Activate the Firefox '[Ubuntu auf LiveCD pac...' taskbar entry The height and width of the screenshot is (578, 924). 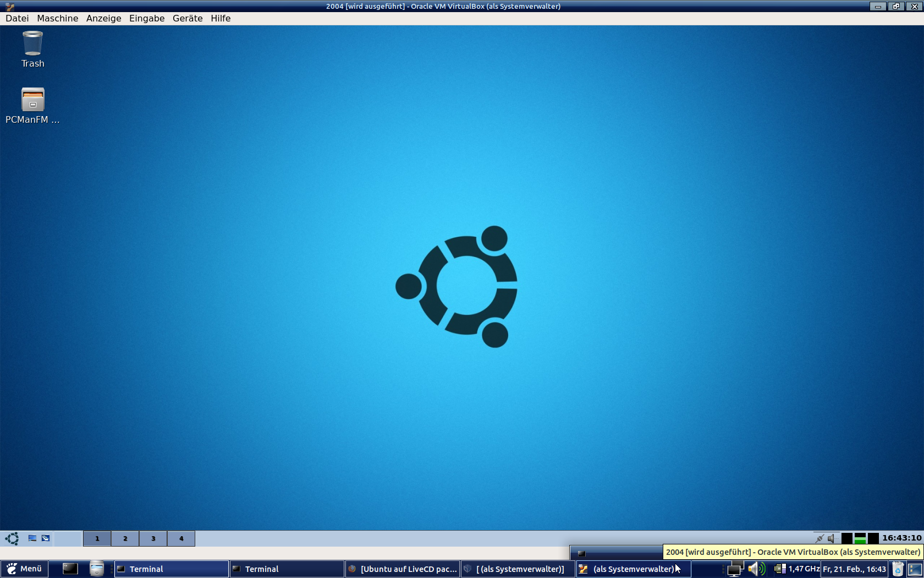tap(404, 569)
